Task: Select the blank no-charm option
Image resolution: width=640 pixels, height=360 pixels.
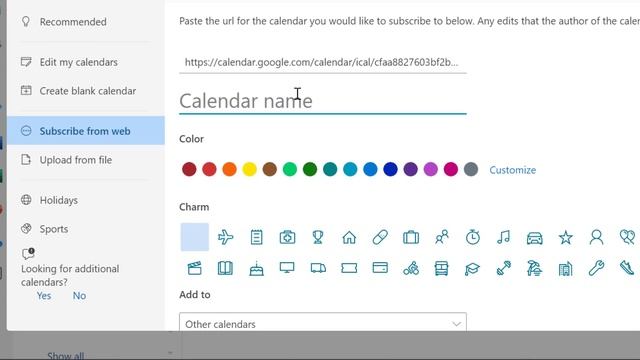Action: pos(195,237)
